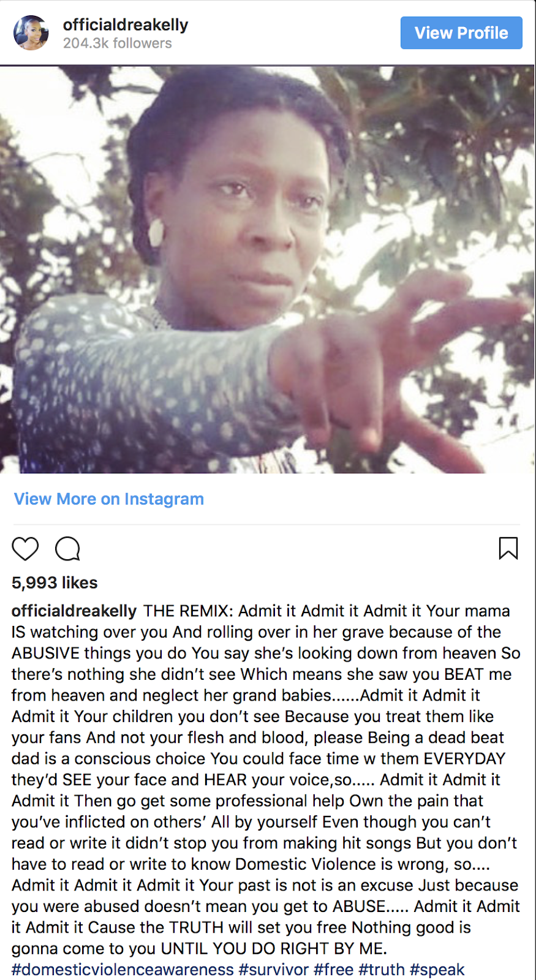Open officialdreakelly profile avatar
Screen dimensions: 536x980
click(x=31, y=33)
